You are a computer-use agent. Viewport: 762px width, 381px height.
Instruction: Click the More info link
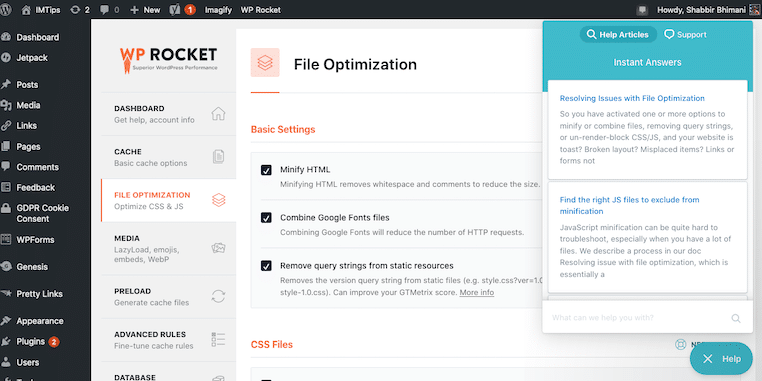click(x=477, y=293)
